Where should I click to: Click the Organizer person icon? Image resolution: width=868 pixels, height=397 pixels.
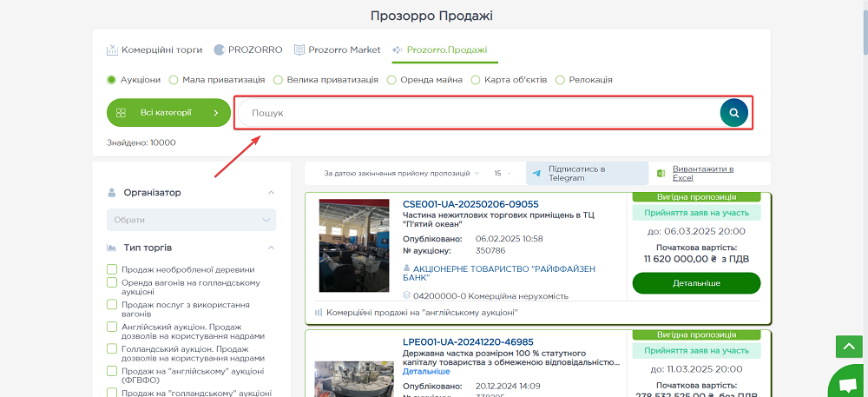(x=112, y=192)
